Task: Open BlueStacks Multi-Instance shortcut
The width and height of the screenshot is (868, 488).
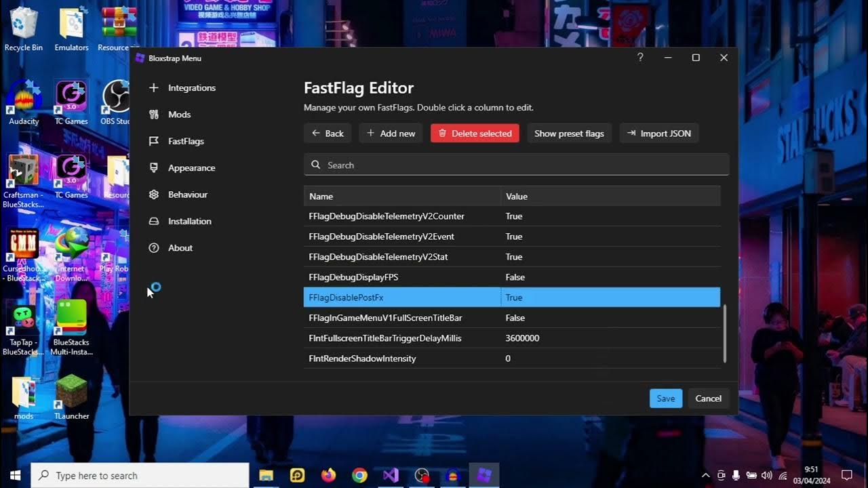Action: 71,328
